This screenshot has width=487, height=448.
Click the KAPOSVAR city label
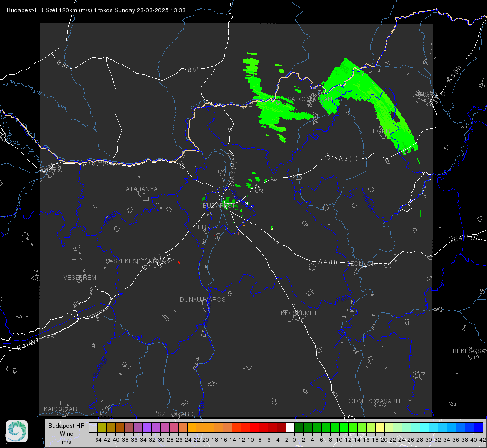pos(60,409)
